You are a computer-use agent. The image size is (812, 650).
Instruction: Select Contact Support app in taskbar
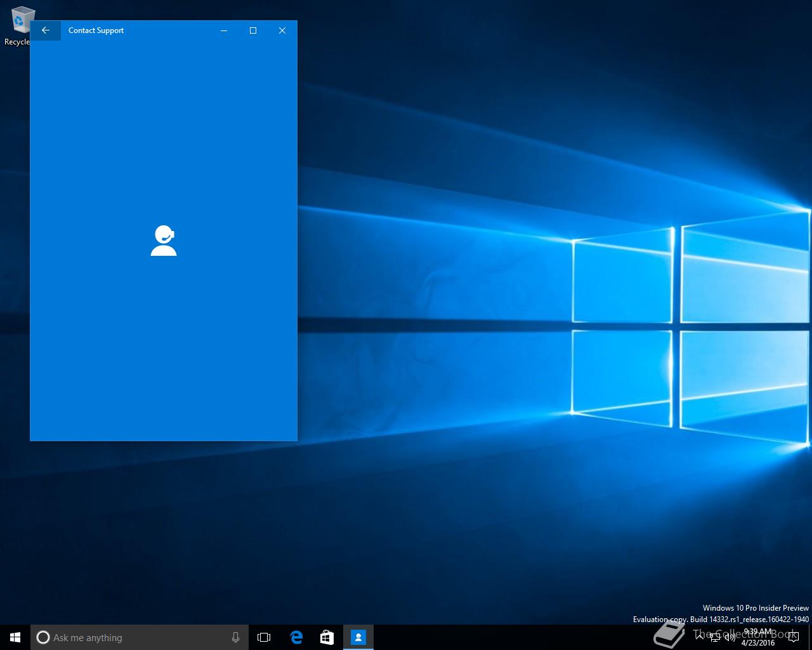click(x=358, y=637)
